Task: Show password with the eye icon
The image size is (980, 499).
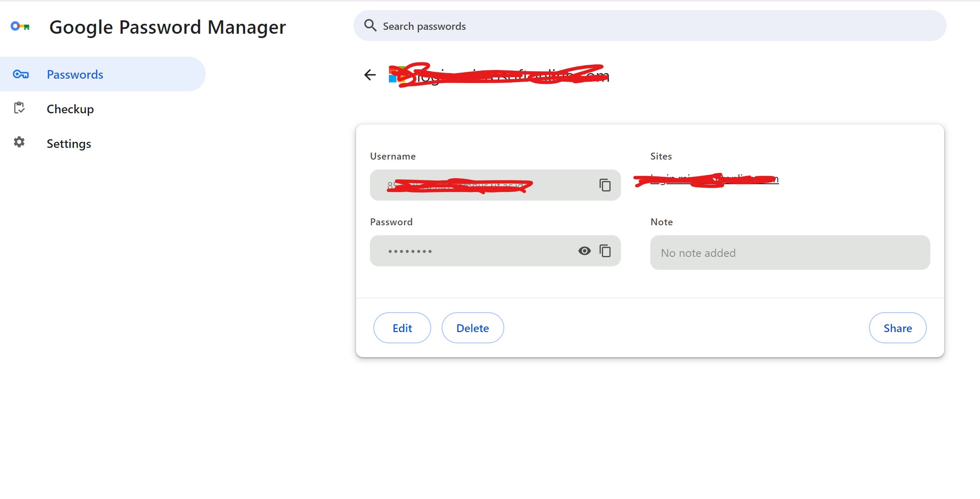Action: point(584,251)
